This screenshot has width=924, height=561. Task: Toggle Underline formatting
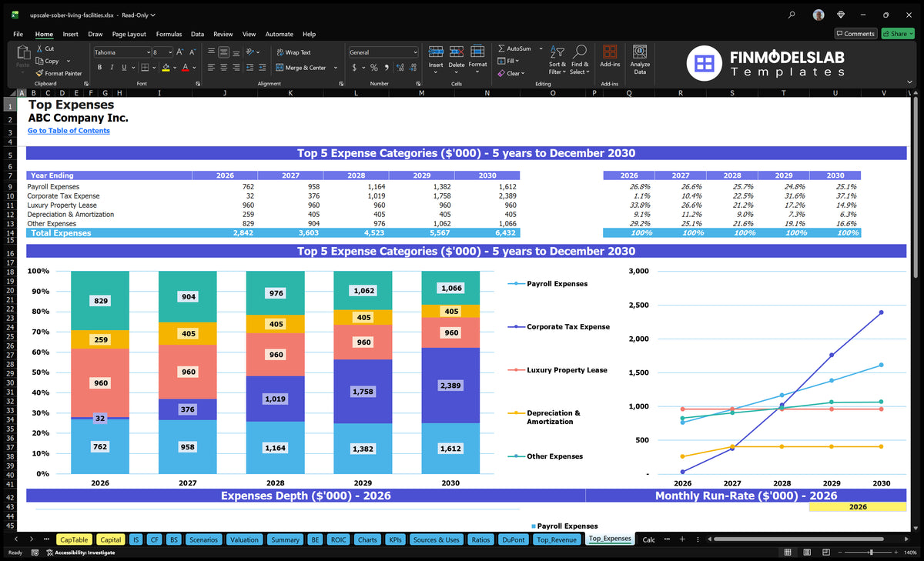coord(123,68)
